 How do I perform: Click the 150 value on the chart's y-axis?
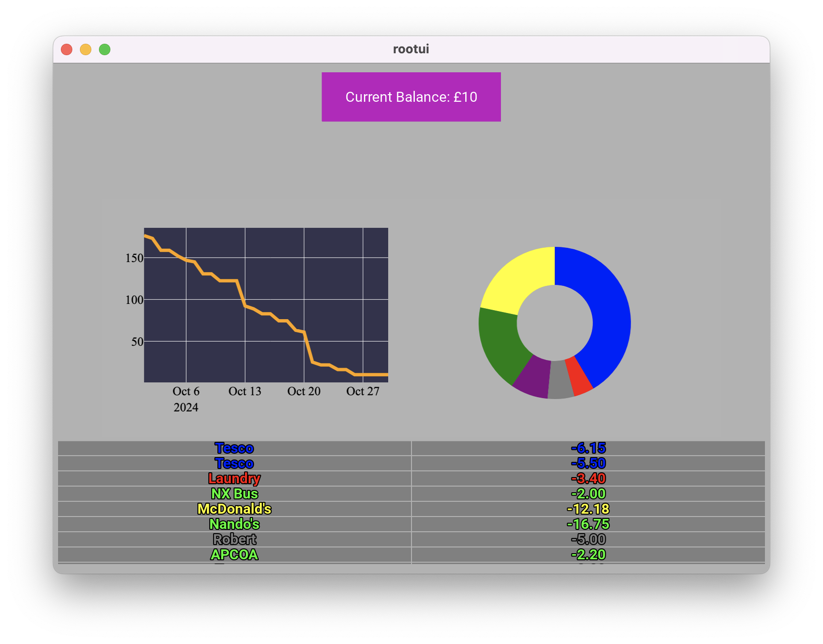(134, 258)
